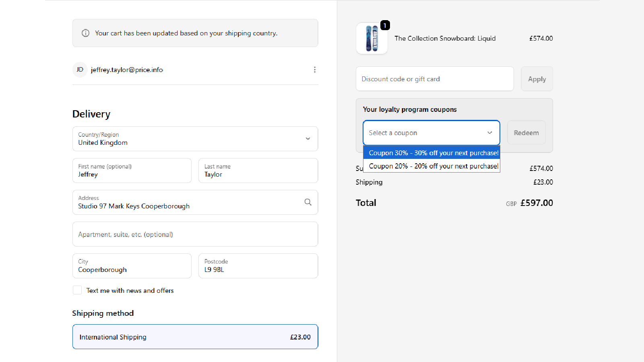The width and height of the screenshot is (644, 362).
Task: Select Coupon 20% off next purchase
Action: coord(431,166)
